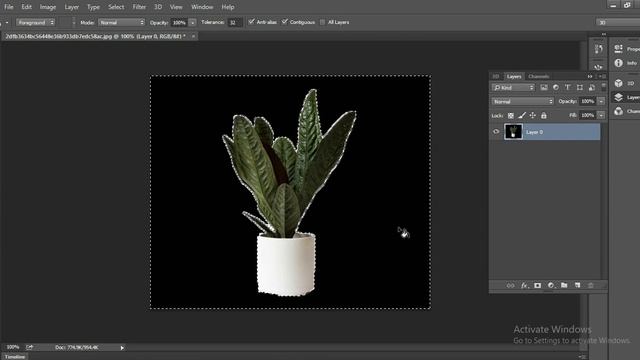Edit the options bar Opacity value

[180, 23]
